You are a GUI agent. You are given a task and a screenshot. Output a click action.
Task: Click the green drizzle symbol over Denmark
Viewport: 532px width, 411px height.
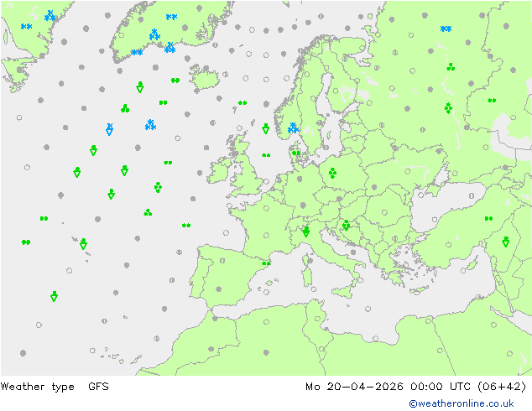click(296, 153)
